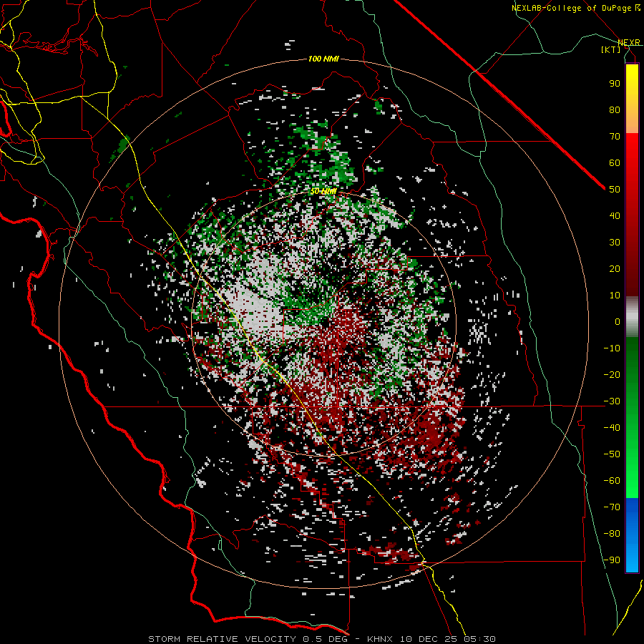
Task: Pick the gray zero-velocity band of color bar
Action: tap(632, 317)
